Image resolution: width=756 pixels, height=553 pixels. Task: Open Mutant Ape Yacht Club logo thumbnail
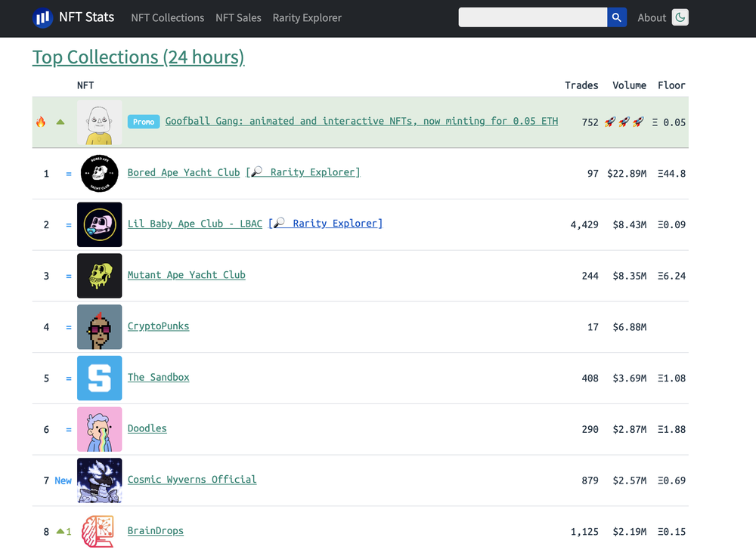coord(99,276)
